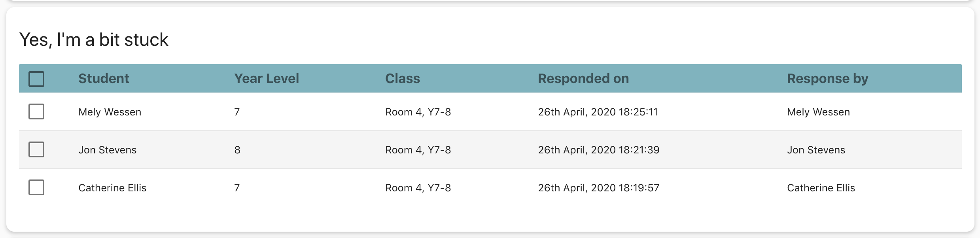Image resolution: width=980 pixels, height=238 pixels.
Task: Sort by the Class column header
Action: (x=402, y=79)
